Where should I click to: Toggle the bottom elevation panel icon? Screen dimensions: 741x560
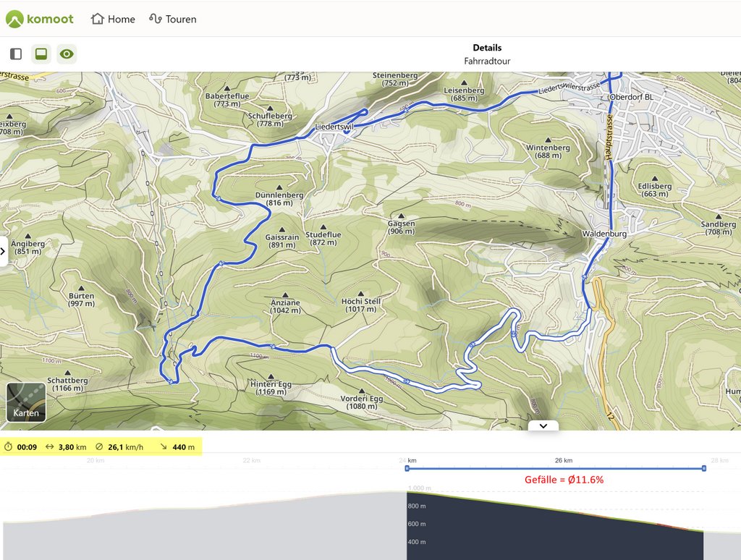tap(41, 54)
